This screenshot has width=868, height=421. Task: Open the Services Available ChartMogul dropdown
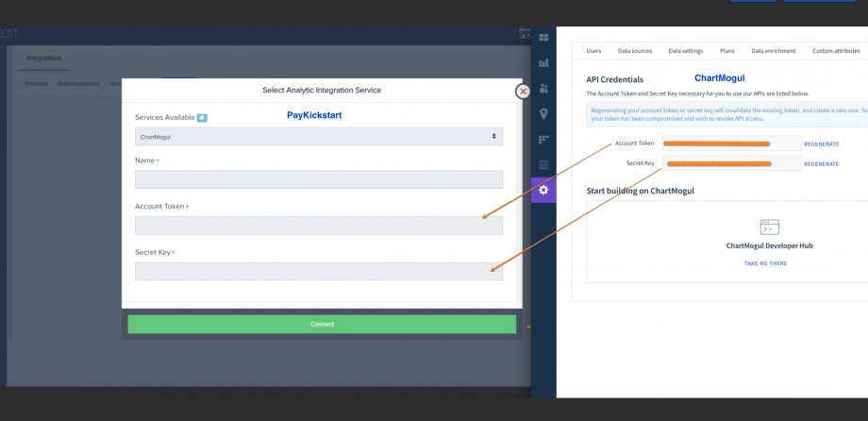tap(319, 136)
